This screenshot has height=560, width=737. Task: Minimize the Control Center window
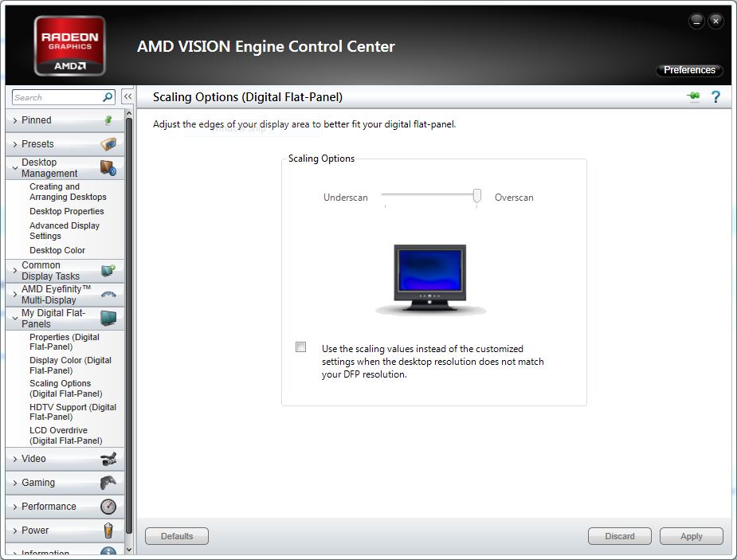click(696, 22)
